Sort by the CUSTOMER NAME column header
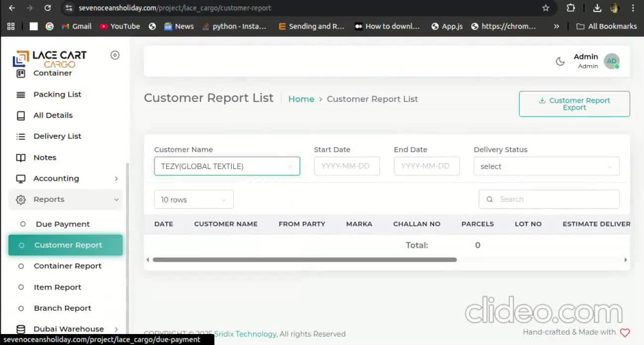This screenshot has width=644, height=345. [226, 224]
